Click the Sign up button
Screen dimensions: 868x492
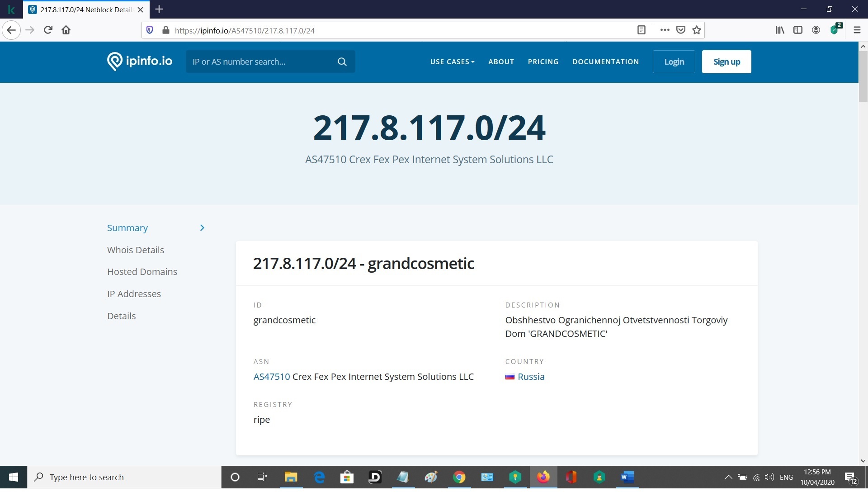[x=726, y=62]
